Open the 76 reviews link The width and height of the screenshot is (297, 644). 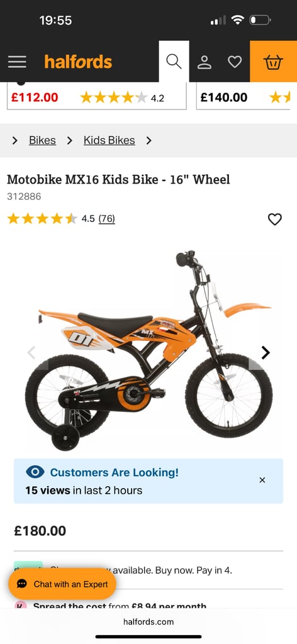(x=107, y=219)
